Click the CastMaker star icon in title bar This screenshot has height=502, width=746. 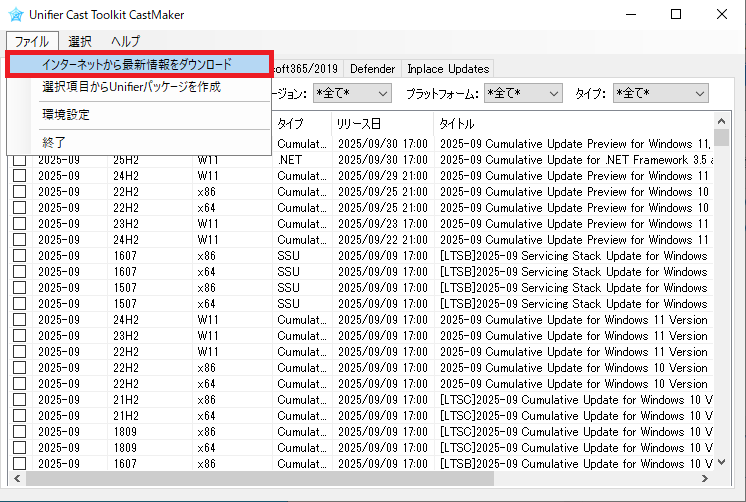point(15,15)
